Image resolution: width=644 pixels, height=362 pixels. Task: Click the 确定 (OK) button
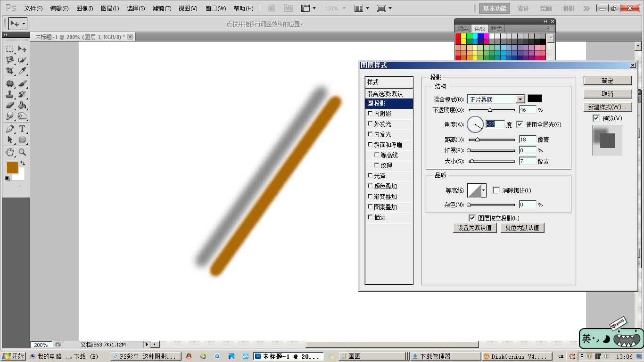[607, 81]
